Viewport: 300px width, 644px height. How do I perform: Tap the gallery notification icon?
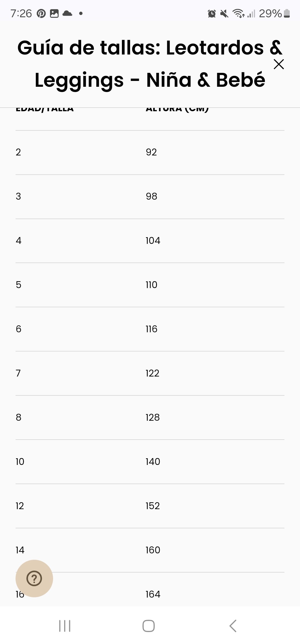pyautogui.click(x=54, y=13)
